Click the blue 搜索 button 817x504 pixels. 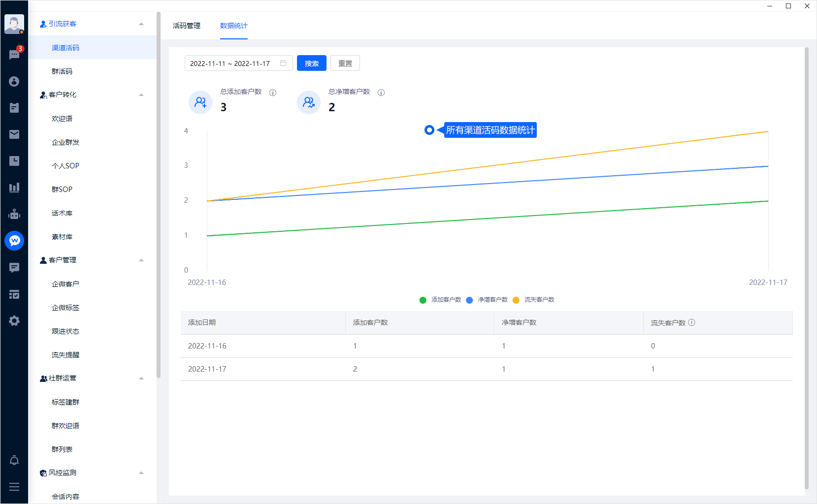(x=312, y=63)
